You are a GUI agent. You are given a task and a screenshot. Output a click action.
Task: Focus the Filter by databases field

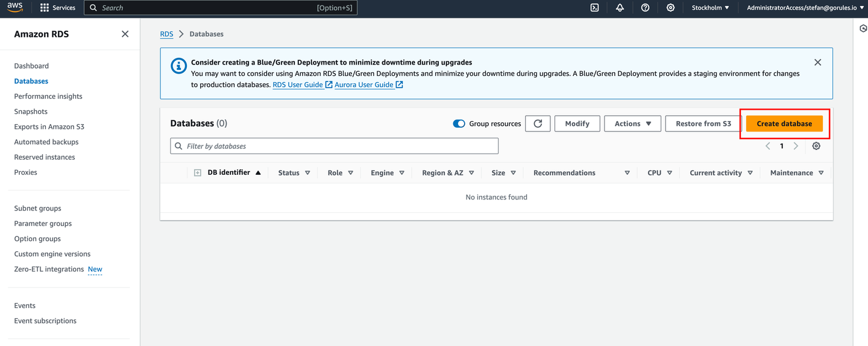[334, 146]
